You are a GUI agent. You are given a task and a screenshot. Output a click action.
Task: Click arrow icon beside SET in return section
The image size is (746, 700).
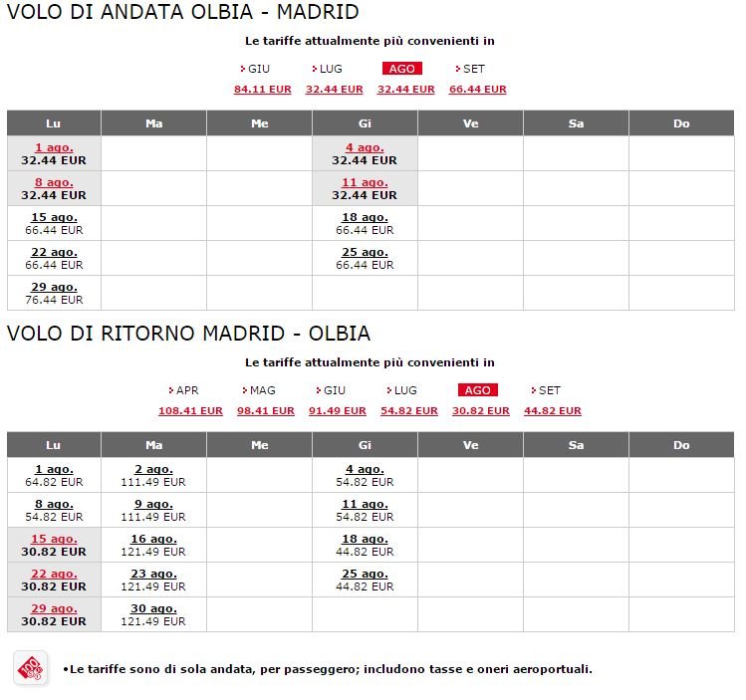[x=533, y=390]
